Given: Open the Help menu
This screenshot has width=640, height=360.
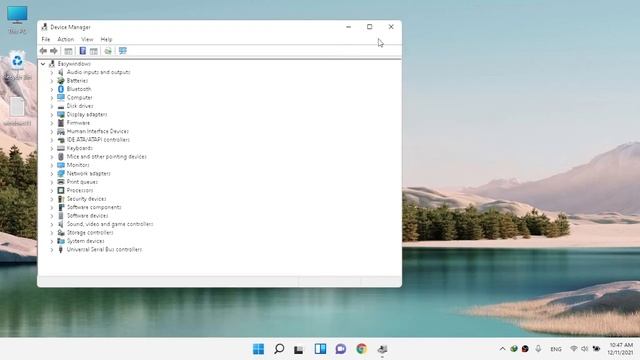Looking at the screenshot, I should coord(106,40).
